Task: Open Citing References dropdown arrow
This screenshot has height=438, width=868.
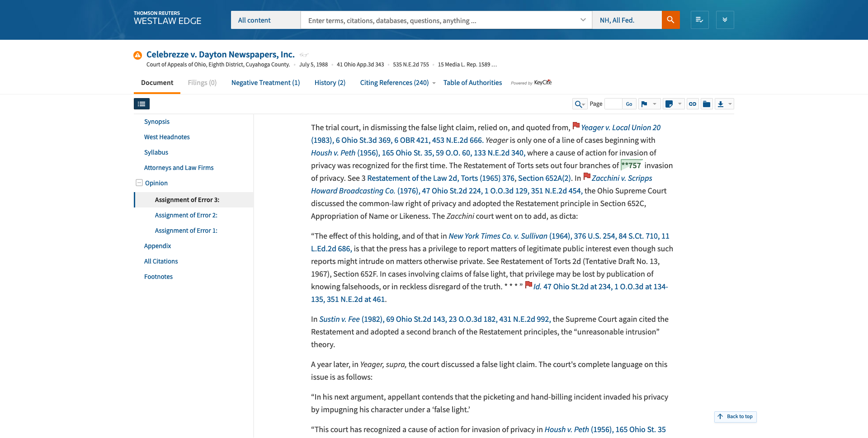Action: (x=434, y=83)
